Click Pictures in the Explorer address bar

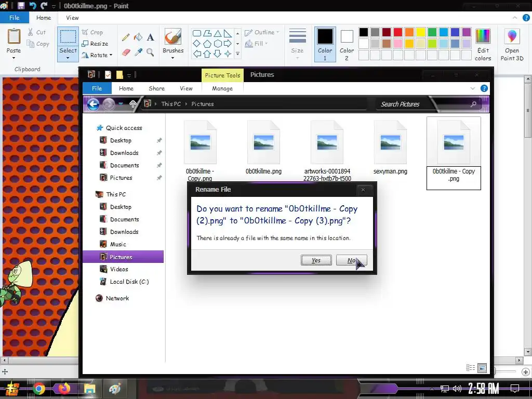coord(203,104)
